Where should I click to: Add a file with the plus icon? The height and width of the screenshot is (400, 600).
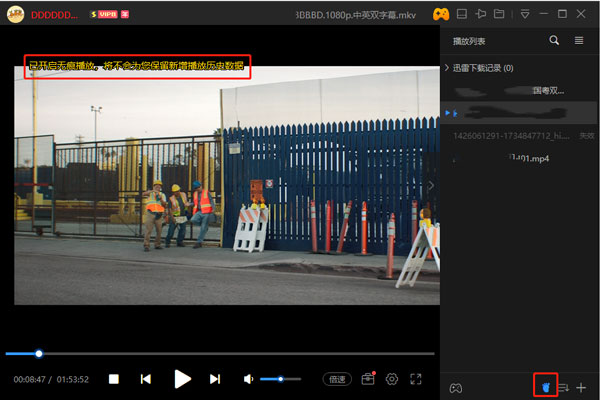pos(581,386)
